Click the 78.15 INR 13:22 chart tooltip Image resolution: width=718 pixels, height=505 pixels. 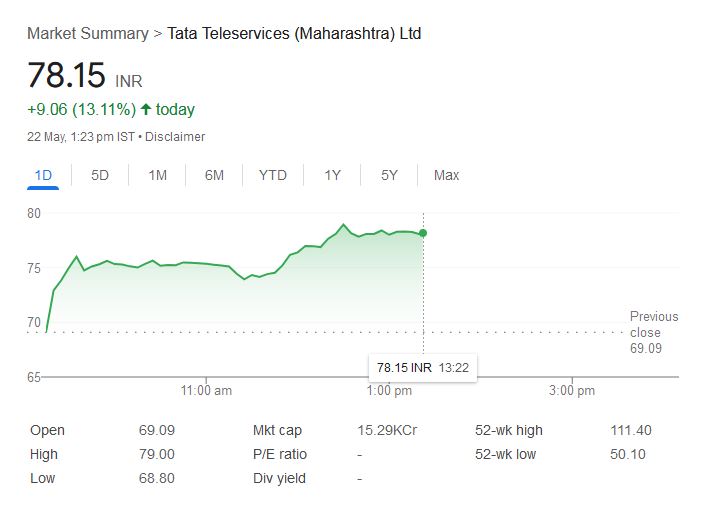pos(423,368)
